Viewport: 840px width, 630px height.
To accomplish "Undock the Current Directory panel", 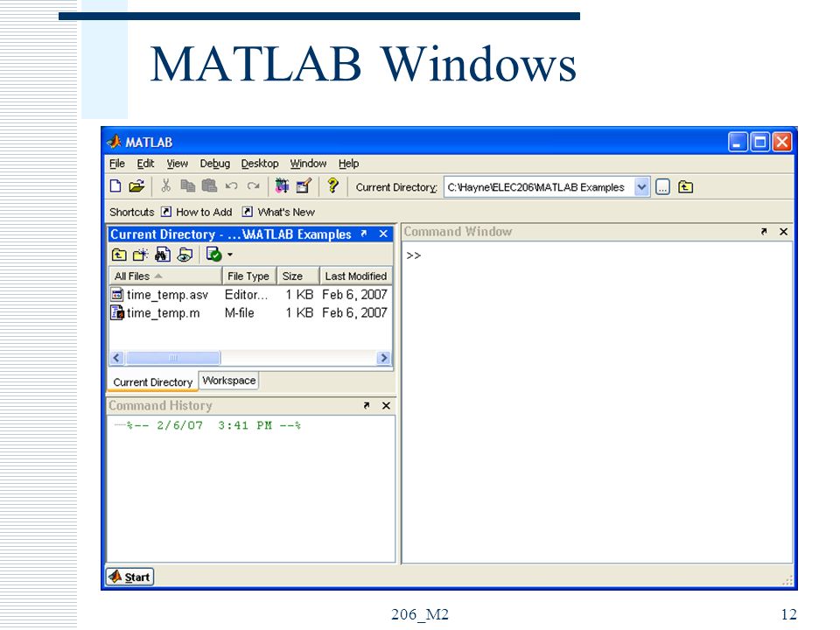I will pyautogui.click(x=364, y=234).
